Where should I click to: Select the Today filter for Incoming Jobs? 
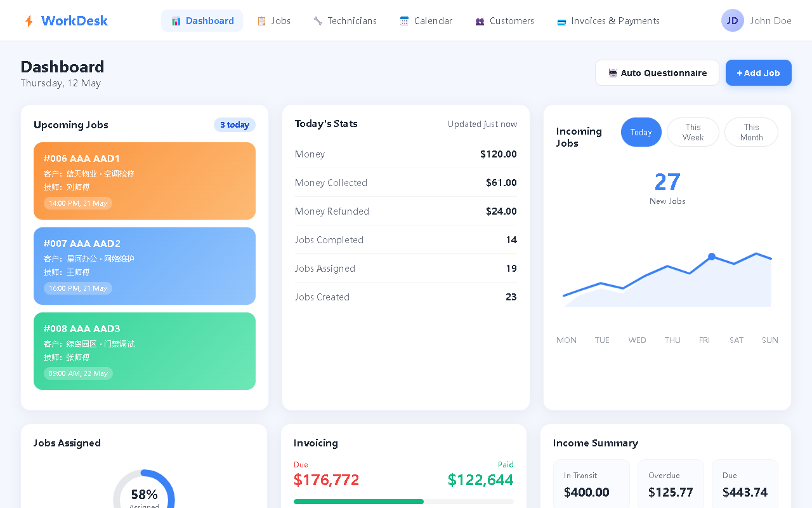[x=641, y=132]
